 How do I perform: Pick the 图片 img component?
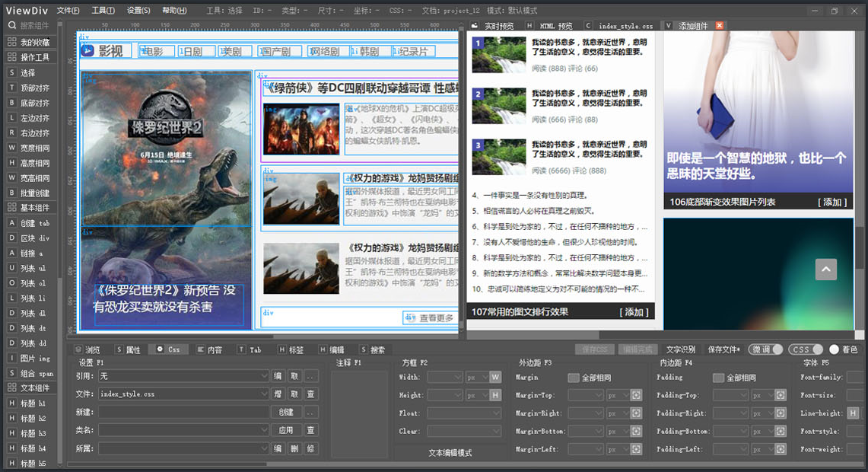34,358
